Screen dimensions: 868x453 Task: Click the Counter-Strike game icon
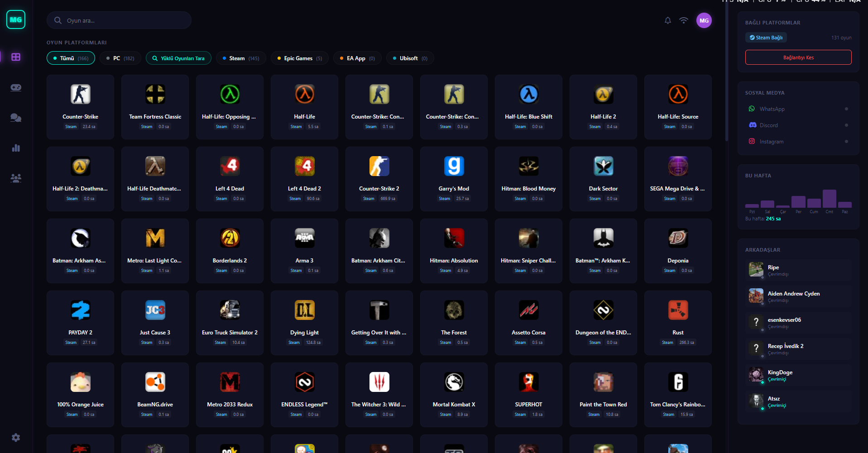click(81, 94)
